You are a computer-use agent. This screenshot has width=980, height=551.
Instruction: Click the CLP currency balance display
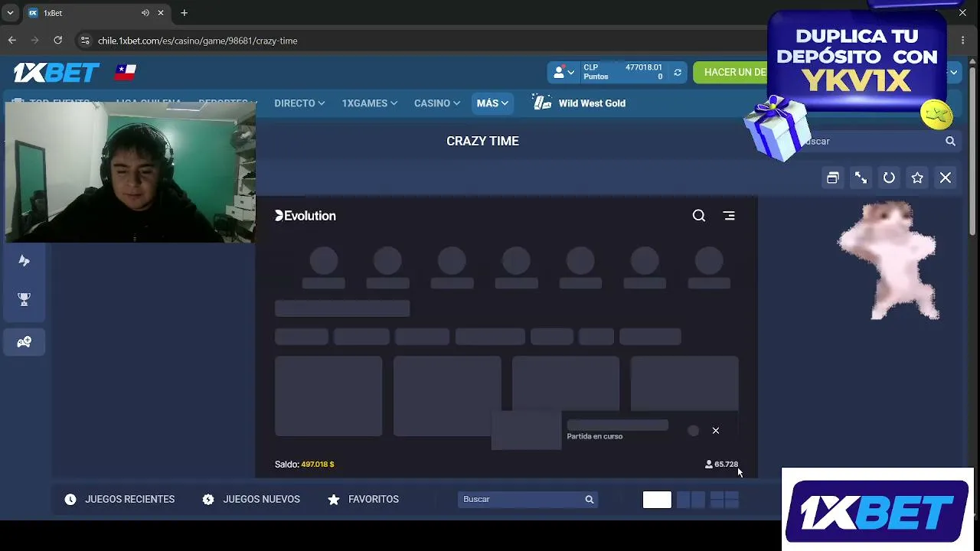[x=622, y=73]
